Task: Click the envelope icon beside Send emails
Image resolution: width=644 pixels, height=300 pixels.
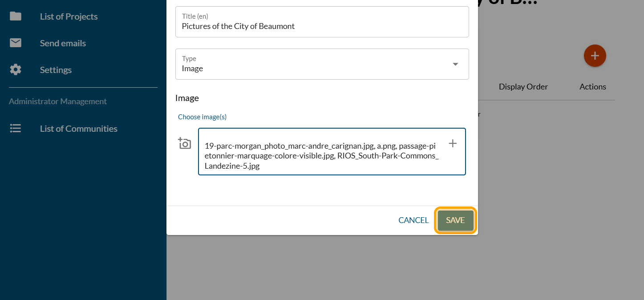Action: click(x=16, y=43)
